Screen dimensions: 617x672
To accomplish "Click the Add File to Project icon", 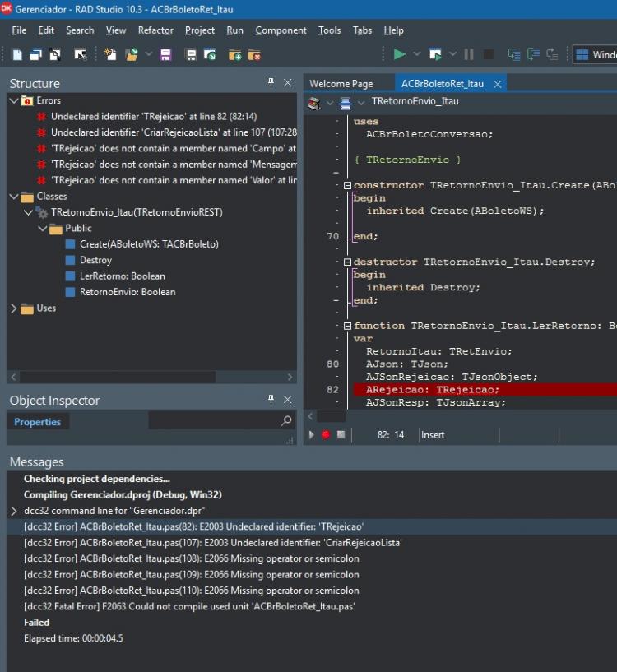I will pos(234,55).
